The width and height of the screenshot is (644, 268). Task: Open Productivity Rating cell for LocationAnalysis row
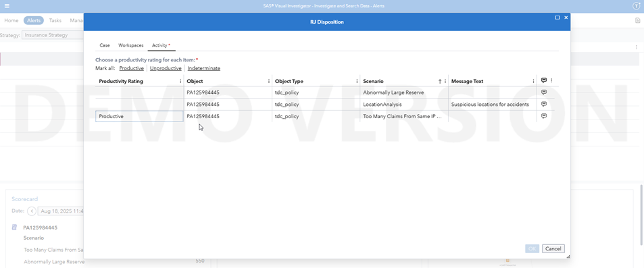tap(139, 104)
